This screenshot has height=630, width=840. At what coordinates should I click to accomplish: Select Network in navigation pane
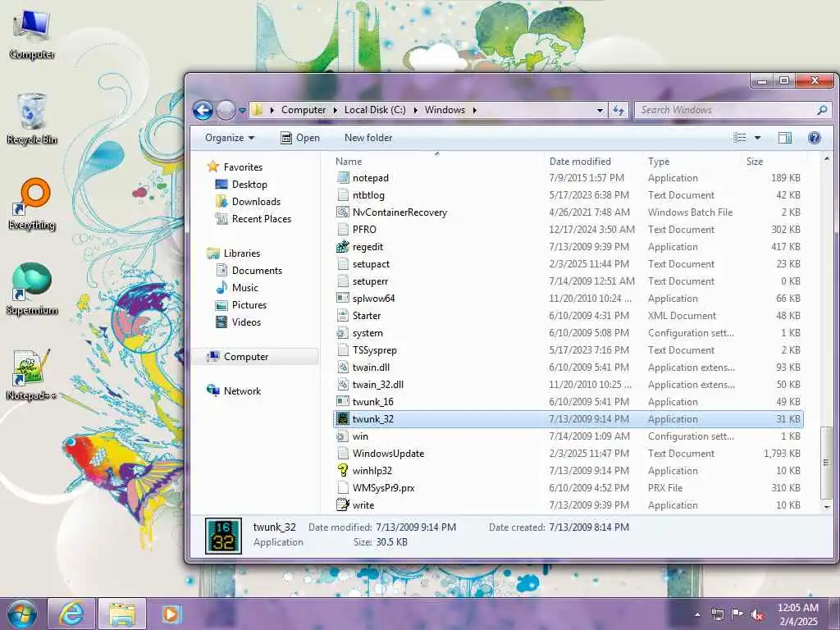pyautogui.click(x=234, y=391)
